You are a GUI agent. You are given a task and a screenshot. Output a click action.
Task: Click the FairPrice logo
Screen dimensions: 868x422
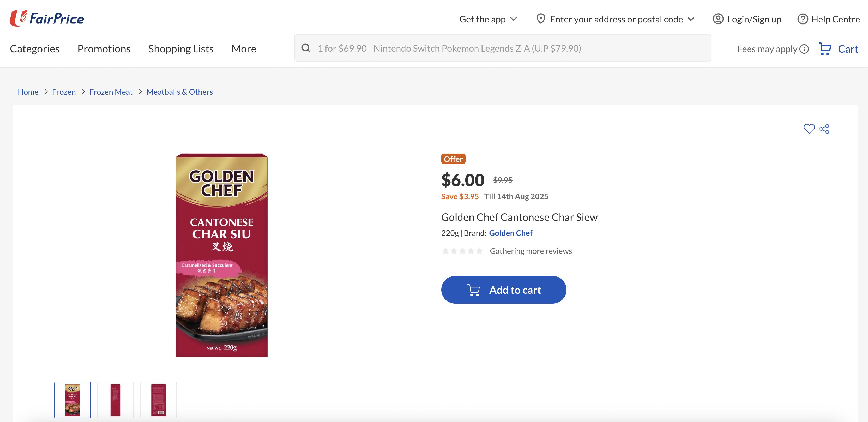pos(47,19)
